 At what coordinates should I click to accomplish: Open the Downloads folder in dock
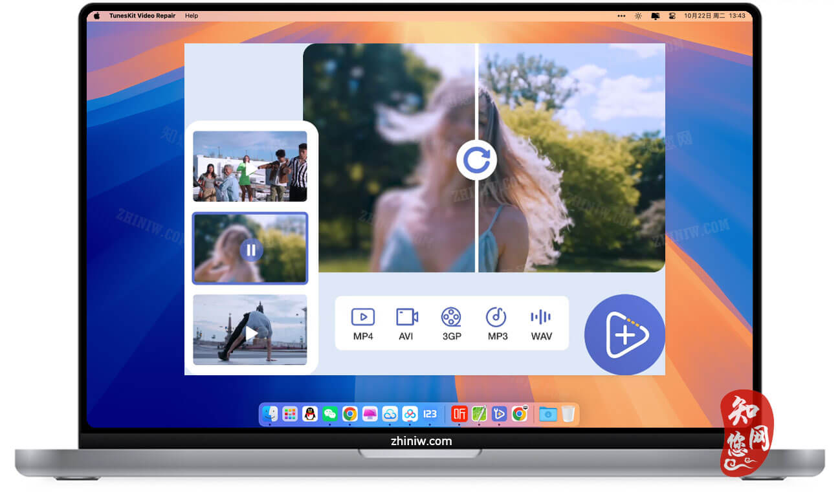(x=548, y=413)
